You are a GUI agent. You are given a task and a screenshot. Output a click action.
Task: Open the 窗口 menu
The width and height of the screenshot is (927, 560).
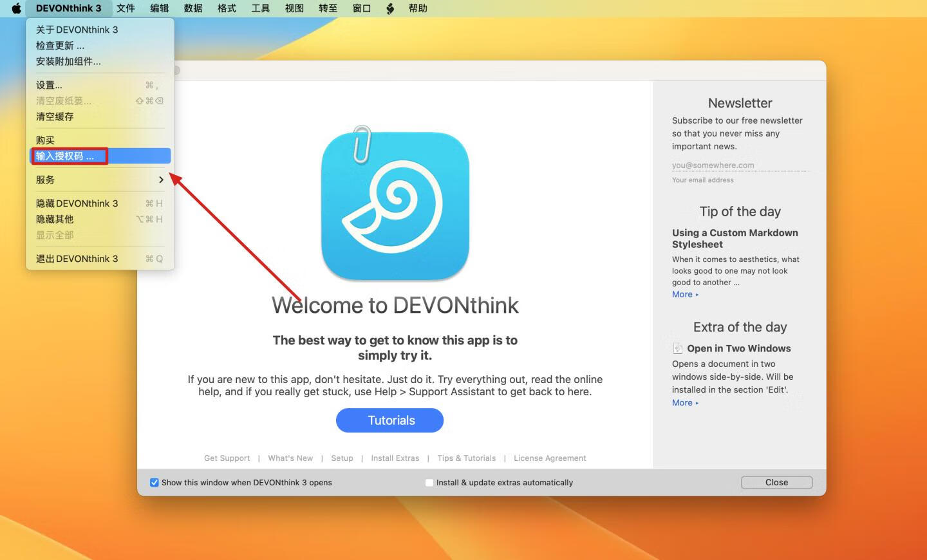point(362,8)
